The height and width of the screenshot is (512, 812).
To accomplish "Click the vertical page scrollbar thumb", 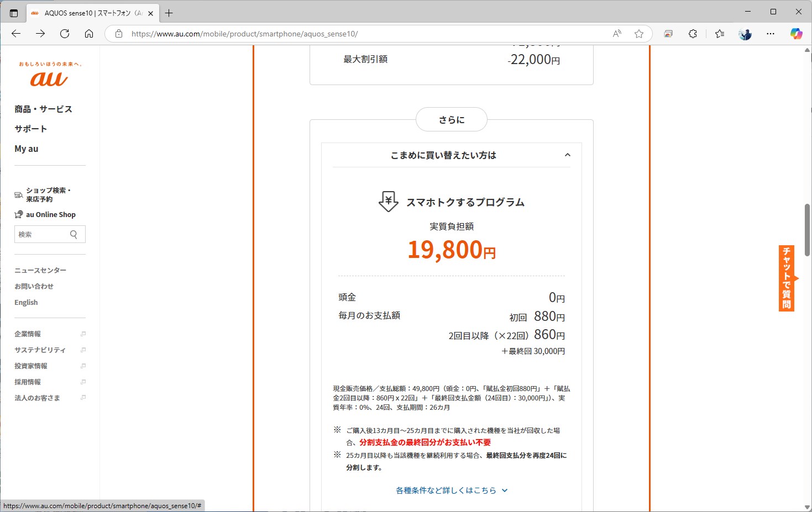I will [807, 230].
